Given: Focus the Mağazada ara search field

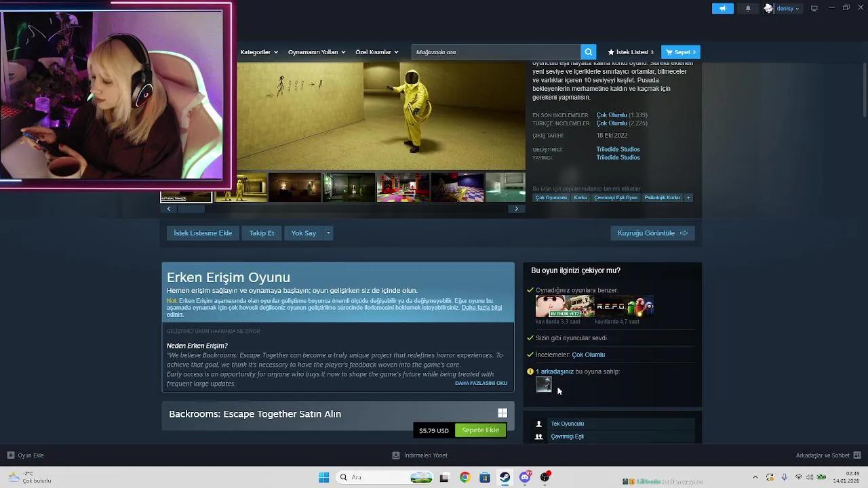Looking at the screenshot, I should 496,52.
